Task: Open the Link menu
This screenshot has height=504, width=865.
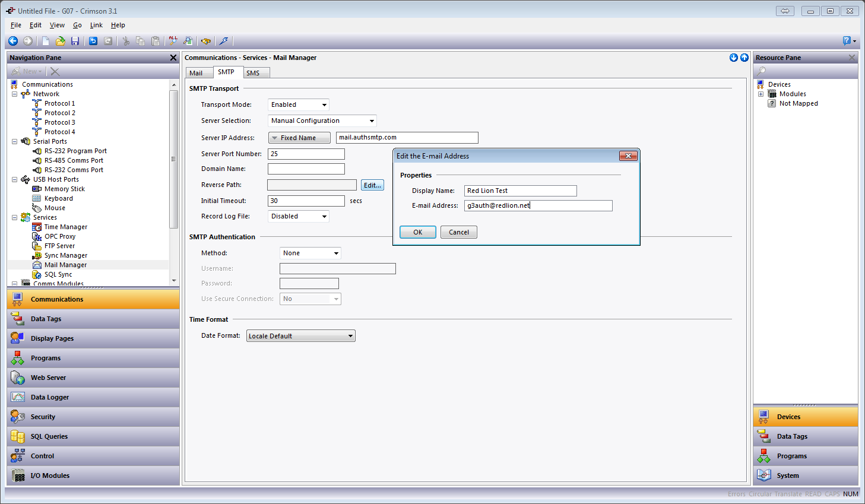Action: point(96,25)
